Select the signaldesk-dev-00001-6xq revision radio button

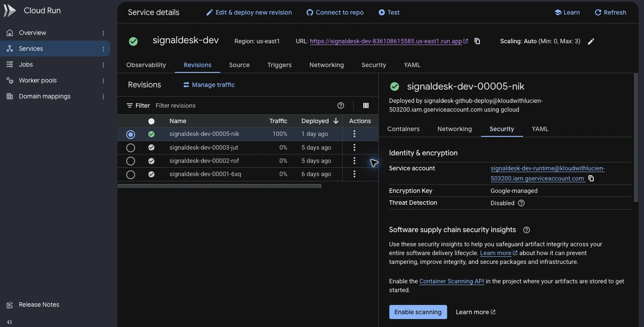click(131, 175)
